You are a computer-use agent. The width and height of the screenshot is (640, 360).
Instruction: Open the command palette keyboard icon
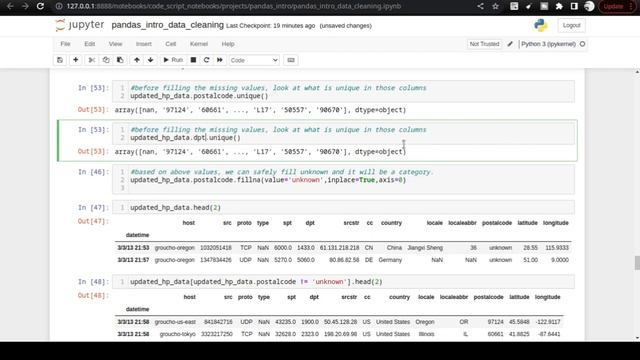pos(291,60)
